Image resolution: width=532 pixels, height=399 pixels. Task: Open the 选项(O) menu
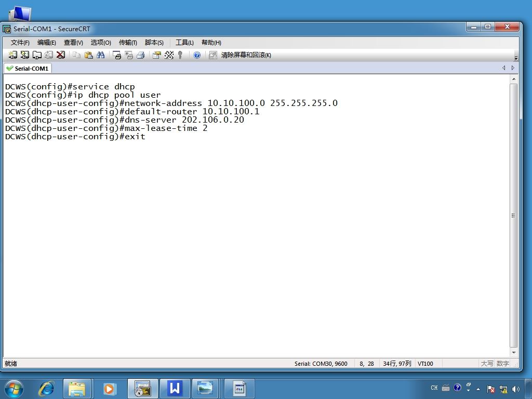[101, 43]
